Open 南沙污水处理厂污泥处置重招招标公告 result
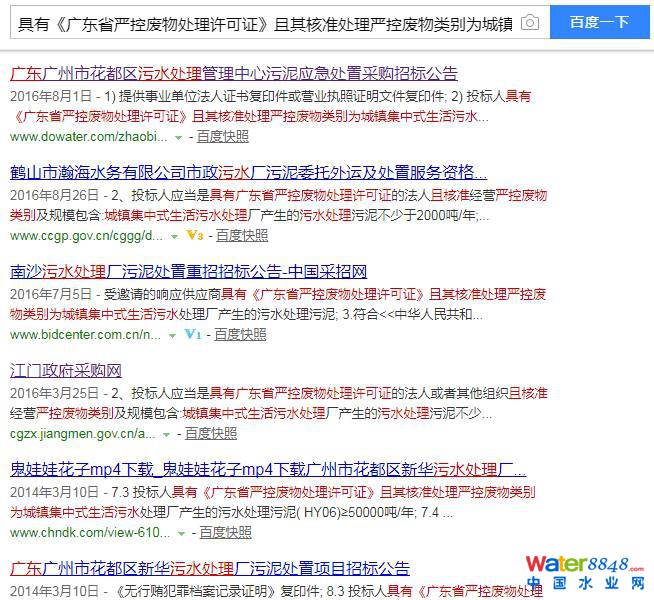The width and height of the screenshot is (654, 600). click(x=188, y=271)
